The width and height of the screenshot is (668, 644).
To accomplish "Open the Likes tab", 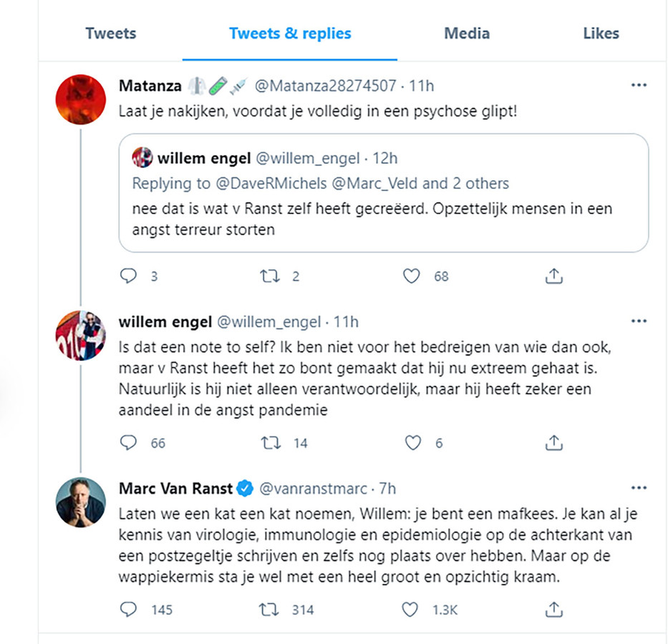I will coord(601,33).
